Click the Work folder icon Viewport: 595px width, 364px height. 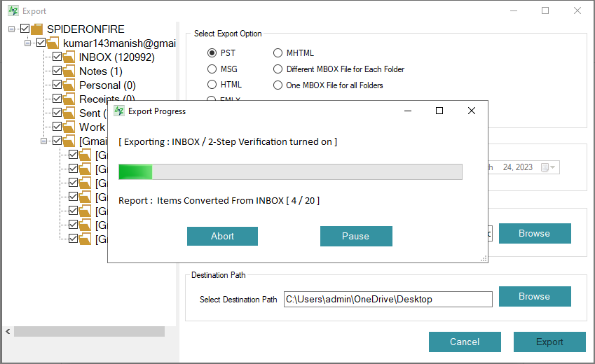point(69,127)
